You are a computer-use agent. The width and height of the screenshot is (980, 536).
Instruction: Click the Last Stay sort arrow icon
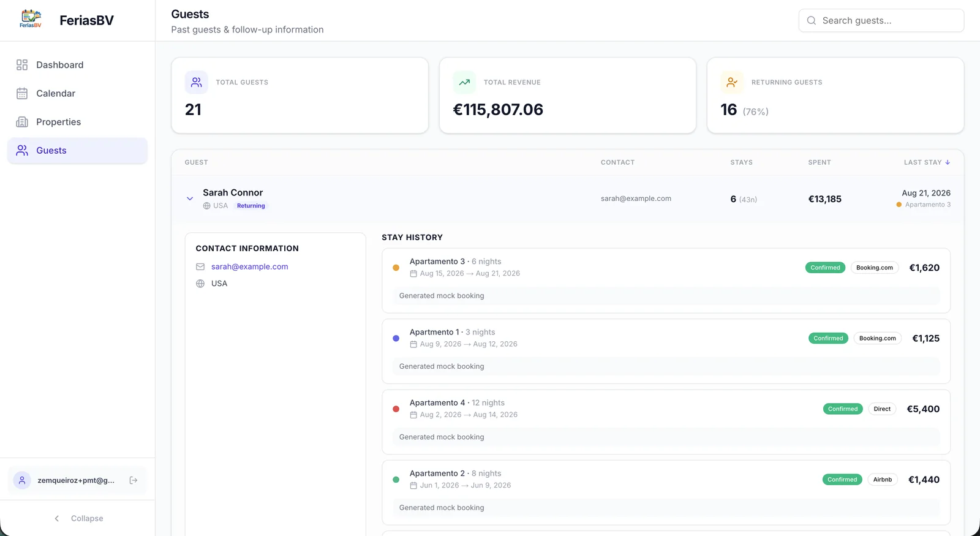[x=948, y=162]
